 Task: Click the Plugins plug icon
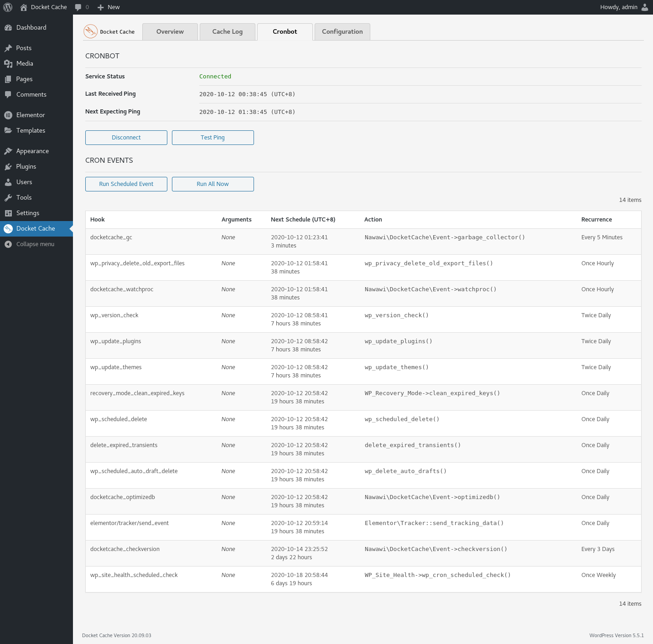pyautogui.click(x=8, y=166)
